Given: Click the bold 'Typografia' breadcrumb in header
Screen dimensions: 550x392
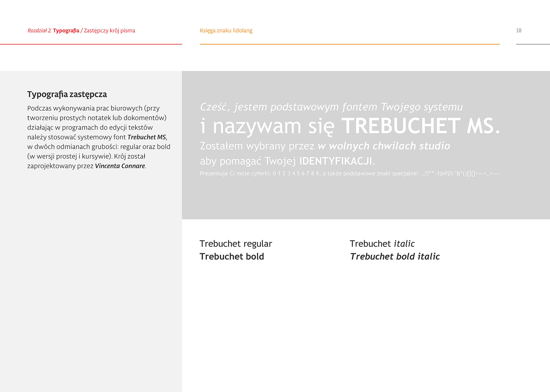Looking at the screenshot, I should click(66, 31).
